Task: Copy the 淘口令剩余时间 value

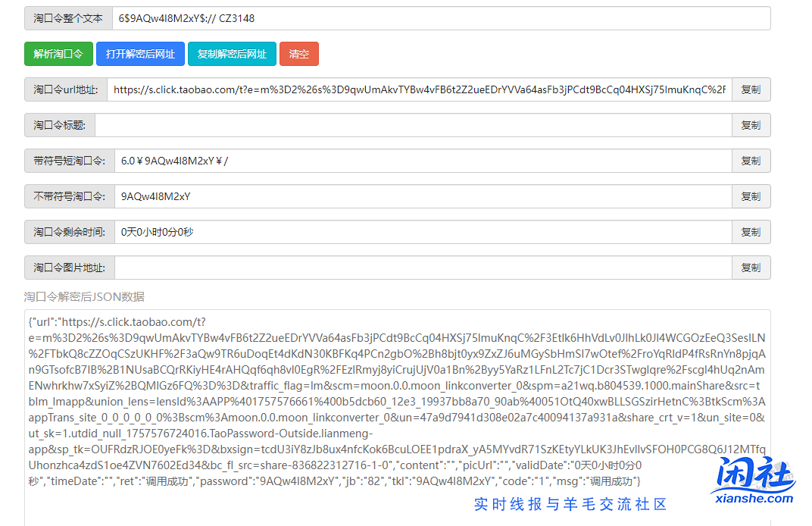Action: (751, 232)
